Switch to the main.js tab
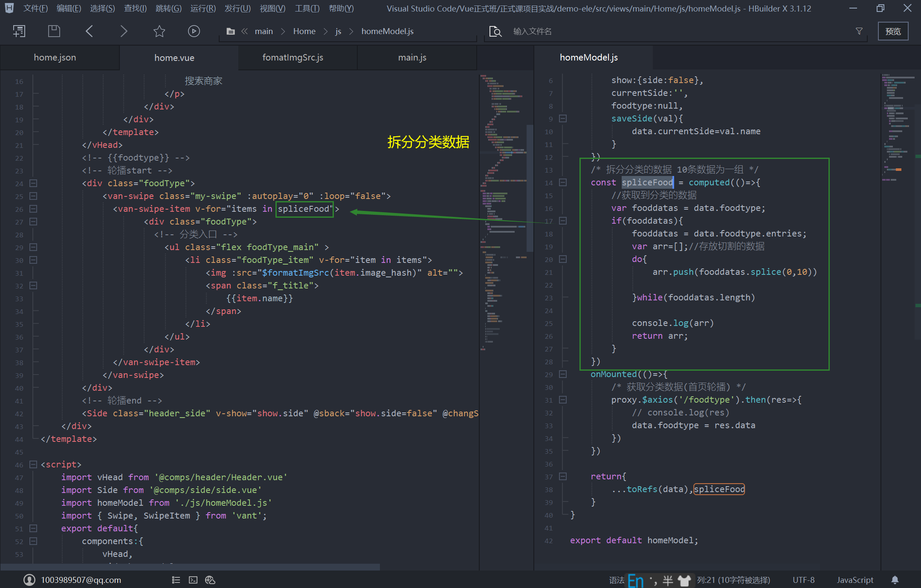The width and height of the screenshot is (921, 588). (412, 58)
